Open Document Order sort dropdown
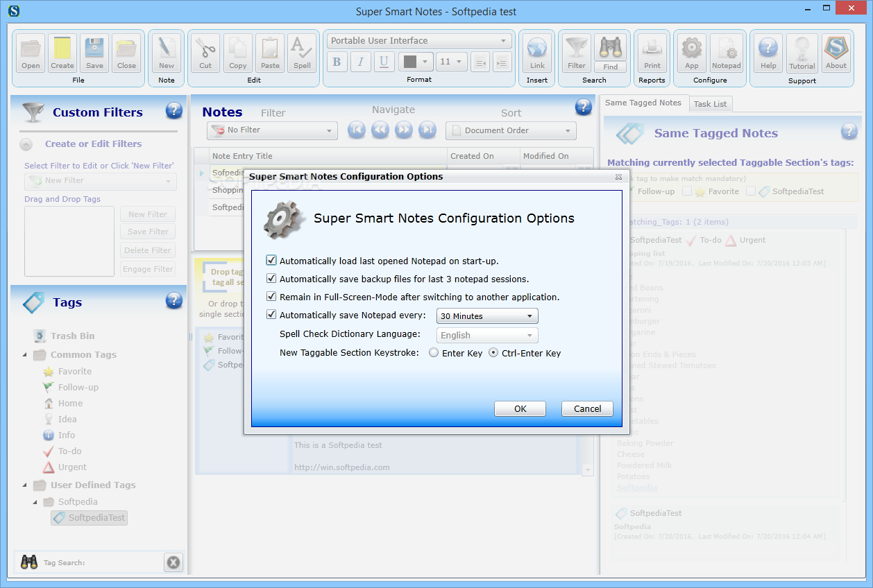Screen dimensions: 873x588 (511, 130)
